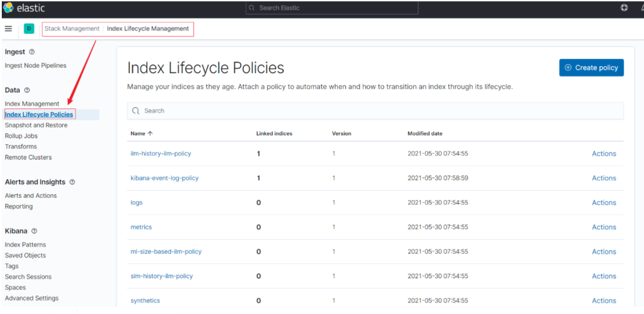The height and width of the screenshot is (314, 644).
Task: Open Actions for synthetics policy
Action: click(603, 301)
